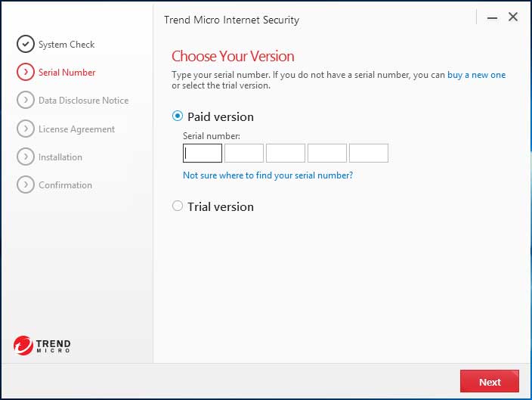Click the 'Installation' step label
This screenshot has width=532, height=400.
click(x=60, y=157)
